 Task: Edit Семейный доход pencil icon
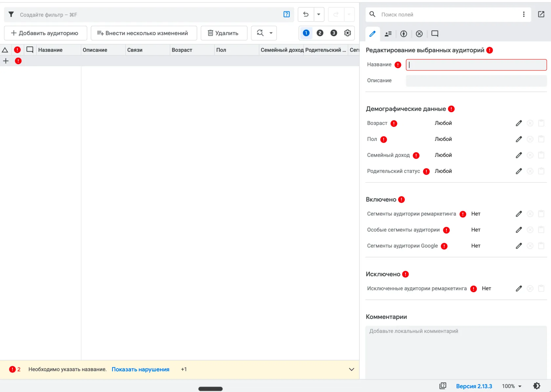(x=519, y=155)
